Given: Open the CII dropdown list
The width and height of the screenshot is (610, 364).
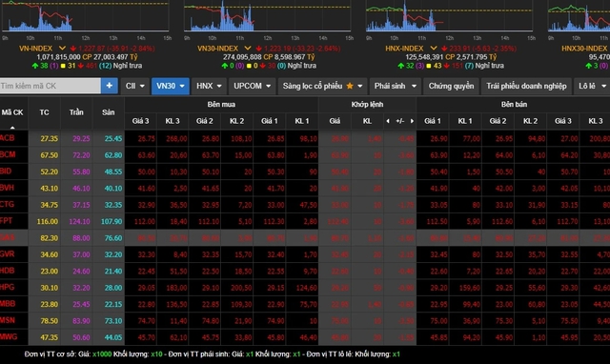Looking at the screenshot, I should 135,86.
